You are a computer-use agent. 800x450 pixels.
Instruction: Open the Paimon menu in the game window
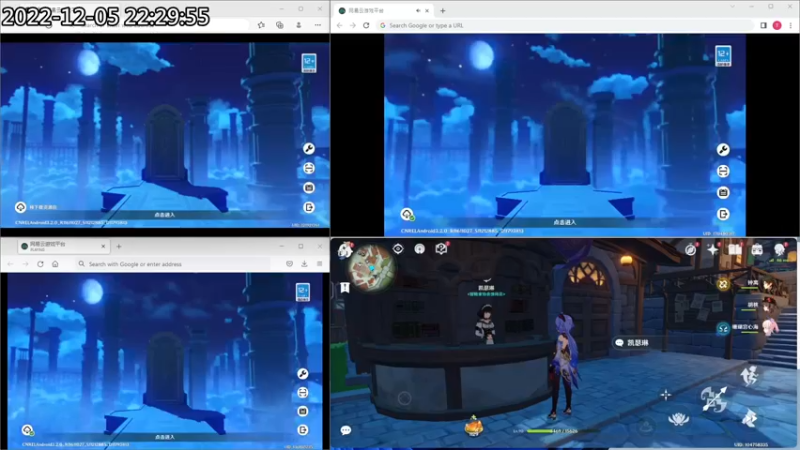click(x=345, y=249)
